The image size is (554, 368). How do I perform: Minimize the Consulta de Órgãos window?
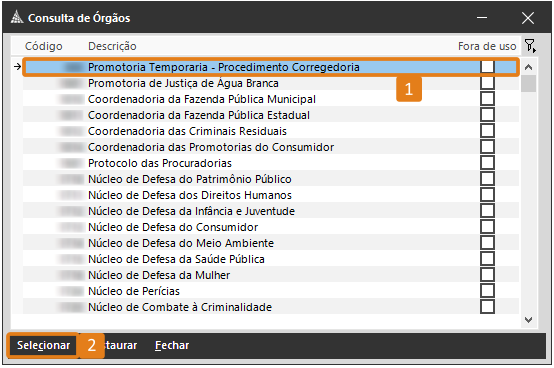(x=482, y=18)
